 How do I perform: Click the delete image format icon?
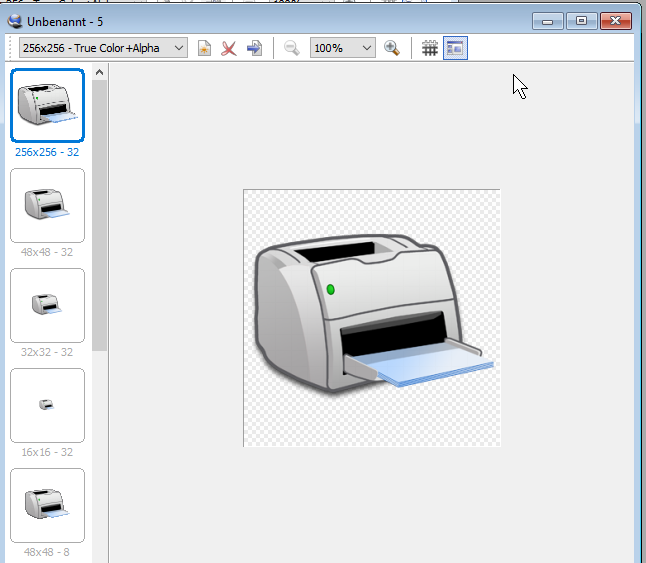pyautogui.click(x=229, y=48)
